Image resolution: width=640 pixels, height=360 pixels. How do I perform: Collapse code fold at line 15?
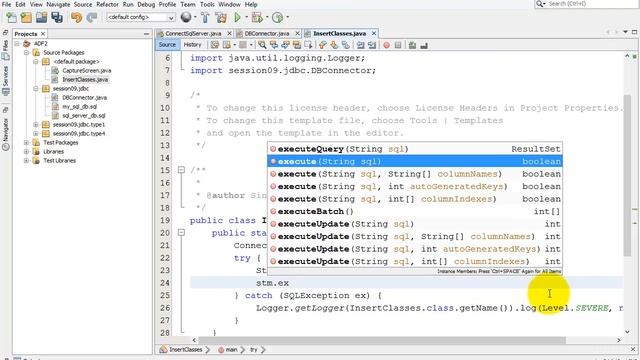[182, 170]
